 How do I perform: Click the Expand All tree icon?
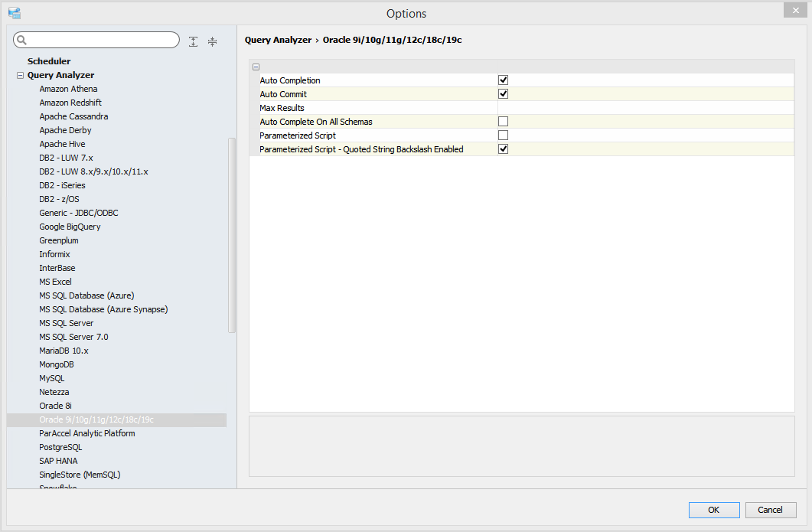(194, 41)
